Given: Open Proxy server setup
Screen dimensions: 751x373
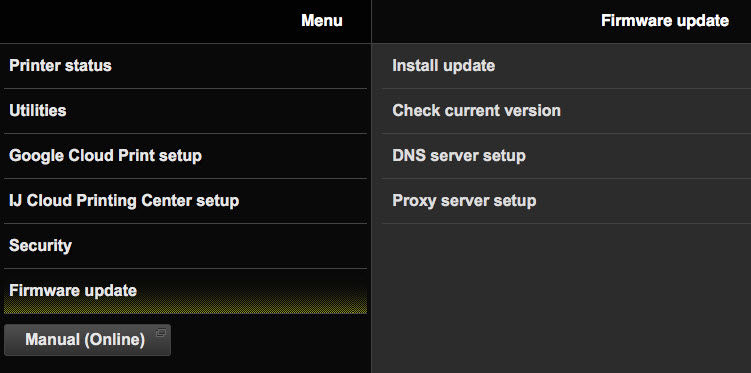Looking at the screenshot, I should (x=566, y=201).
